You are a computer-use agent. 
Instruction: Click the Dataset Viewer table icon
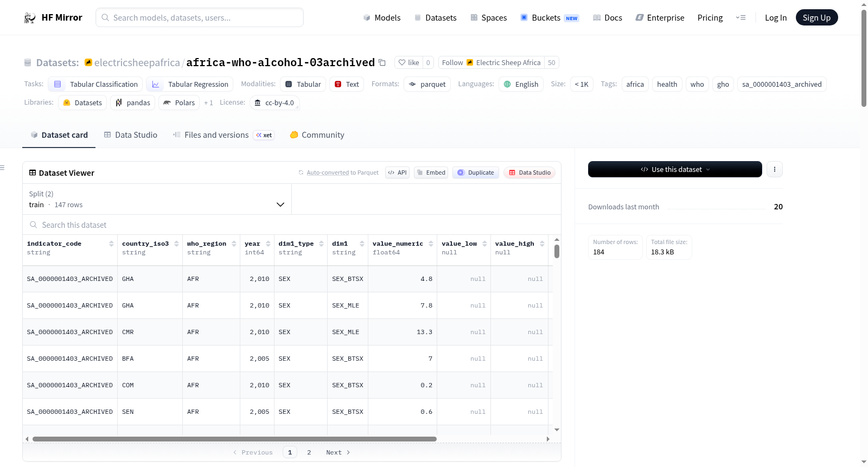[33, 172]
